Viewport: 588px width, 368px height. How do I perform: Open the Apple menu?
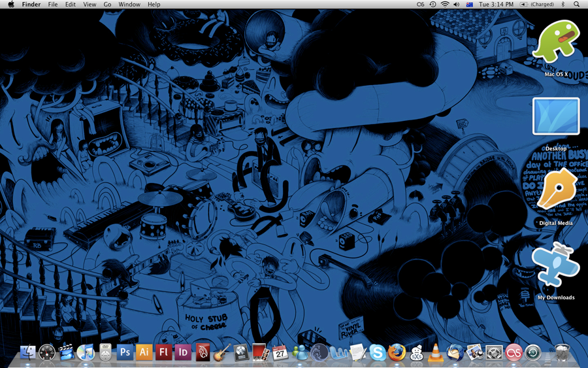(x=11, y=4)
